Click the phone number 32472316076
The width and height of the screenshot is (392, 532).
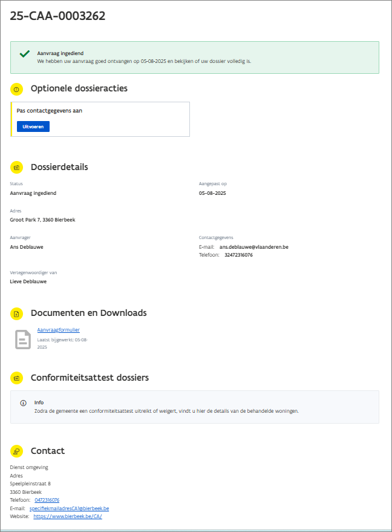point(238,255)
